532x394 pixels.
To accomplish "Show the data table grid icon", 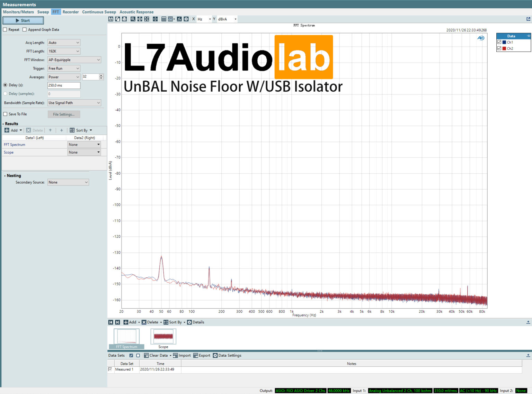I will pos(164,19).
